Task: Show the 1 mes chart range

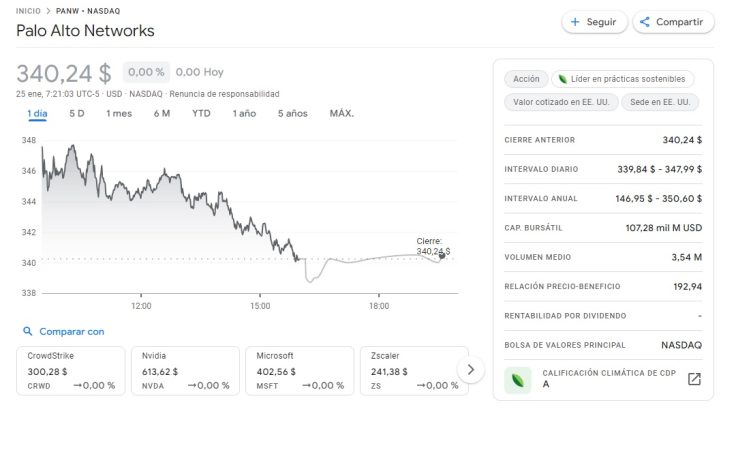Action: [119, 113]
